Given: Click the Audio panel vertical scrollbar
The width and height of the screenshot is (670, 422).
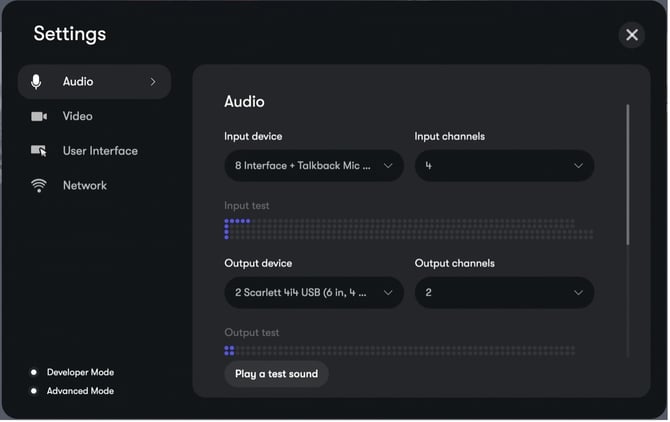Looking at the screenshot, I should pos(628,175).
